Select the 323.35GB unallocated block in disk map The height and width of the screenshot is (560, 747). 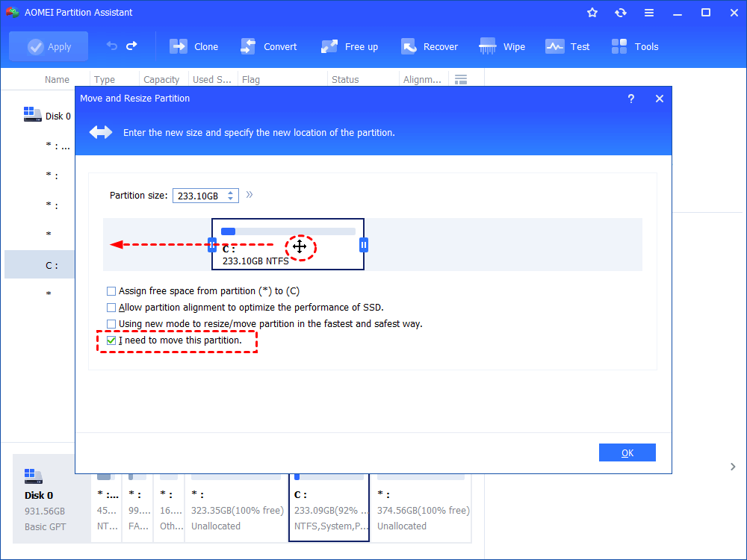(236, 508)
